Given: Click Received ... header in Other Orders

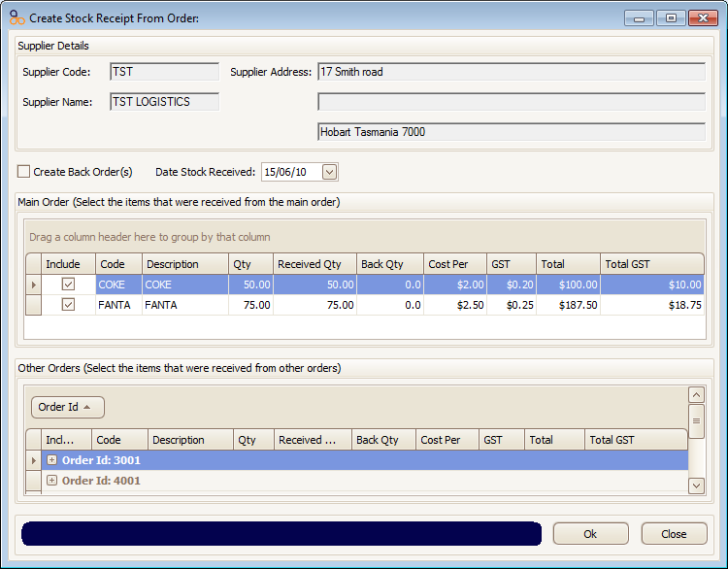Looking at the screenshot, I should pyautogui.click(x=313, y=440).
